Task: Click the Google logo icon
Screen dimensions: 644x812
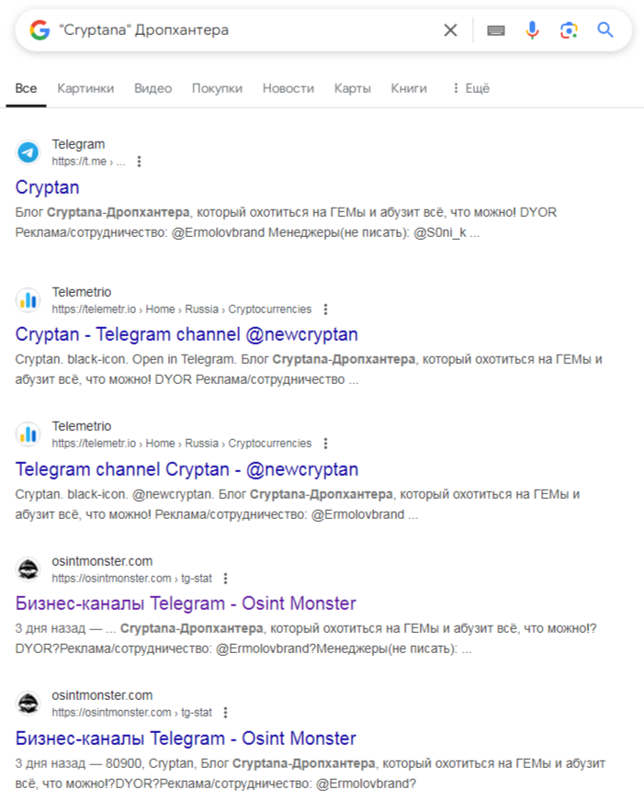Action: 40,30
